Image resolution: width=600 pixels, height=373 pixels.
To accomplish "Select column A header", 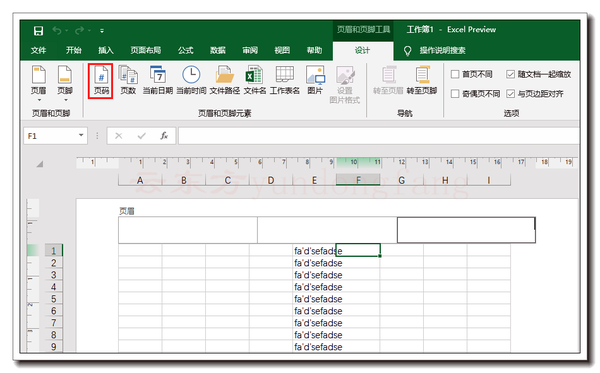I will (140, 180).
